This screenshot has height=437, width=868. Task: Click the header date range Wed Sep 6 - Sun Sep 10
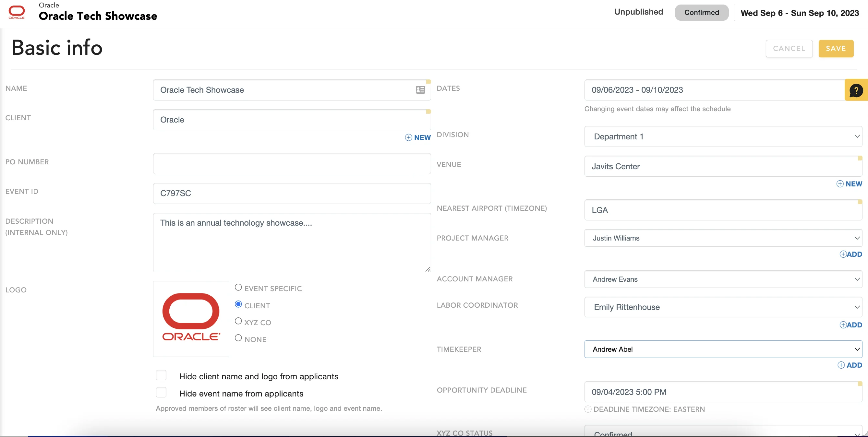(800, 13)
